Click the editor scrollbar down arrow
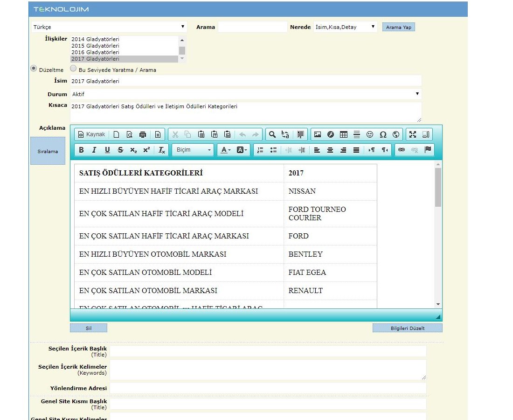The image size is (513, 420). coord(438,304)
